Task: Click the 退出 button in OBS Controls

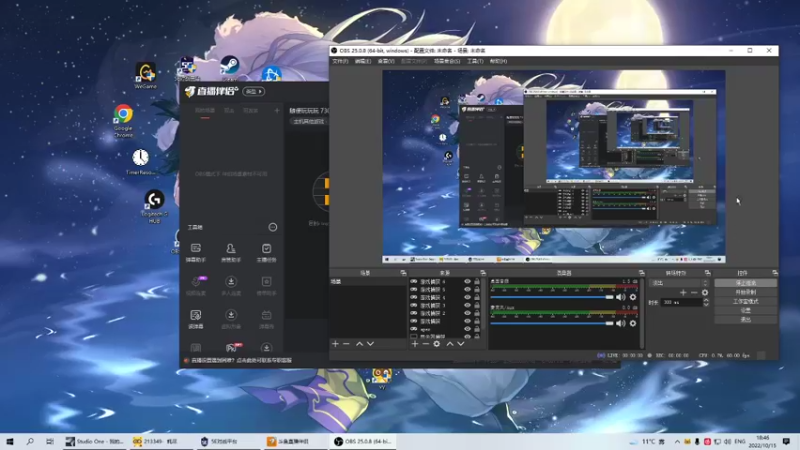Action: pyautogui.click(x=745, y=319)
